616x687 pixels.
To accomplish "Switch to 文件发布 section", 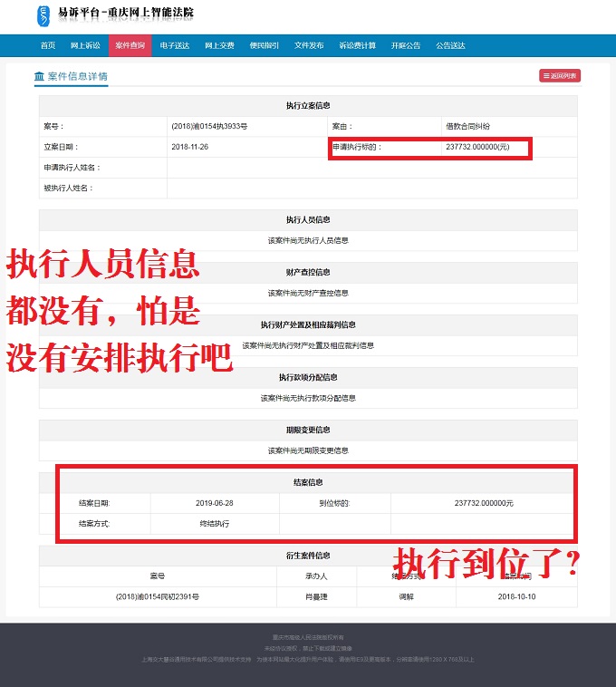I will coord(309,45).
